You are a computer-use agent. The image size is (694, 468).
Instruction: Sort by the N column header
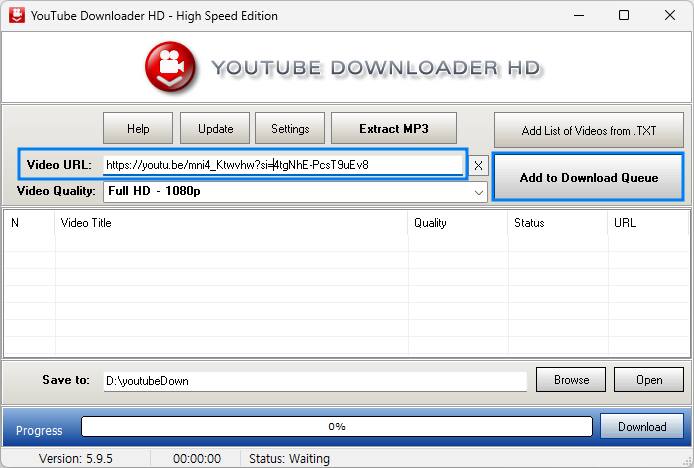[x=29, y=223]
